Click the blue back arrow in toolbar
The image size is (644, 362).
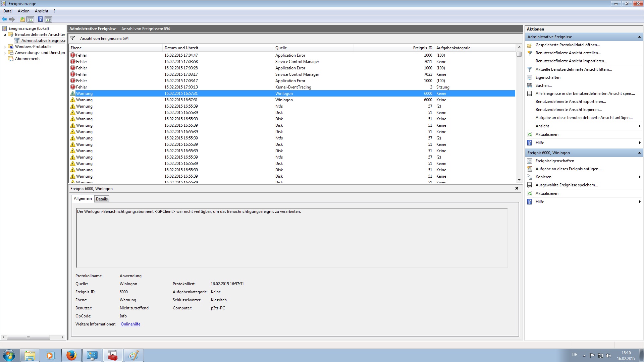tap(4, 19)
